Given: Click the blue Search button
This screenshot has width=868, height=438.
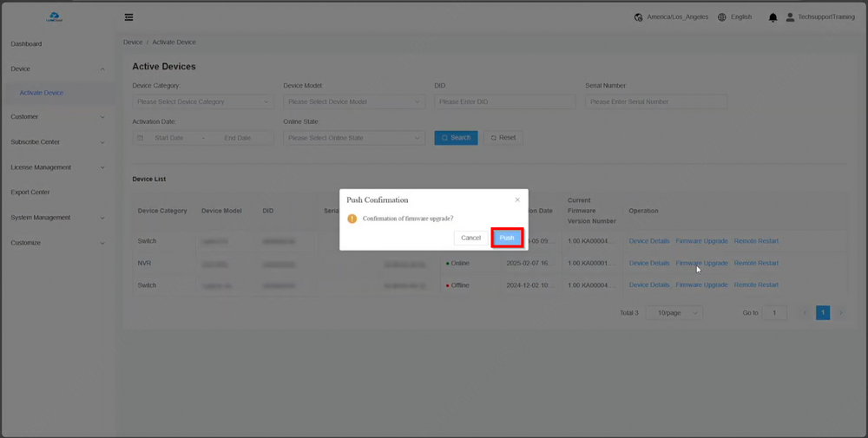Looking at the screenshot, I should [x=456, y=138].
